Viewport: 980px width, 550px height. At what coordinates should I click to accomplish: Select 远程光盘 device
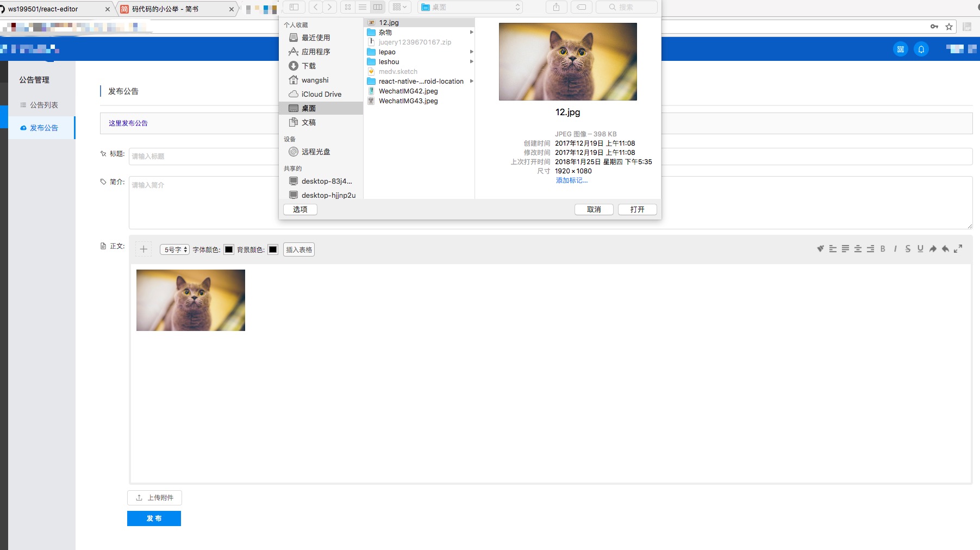coord(321,152)
